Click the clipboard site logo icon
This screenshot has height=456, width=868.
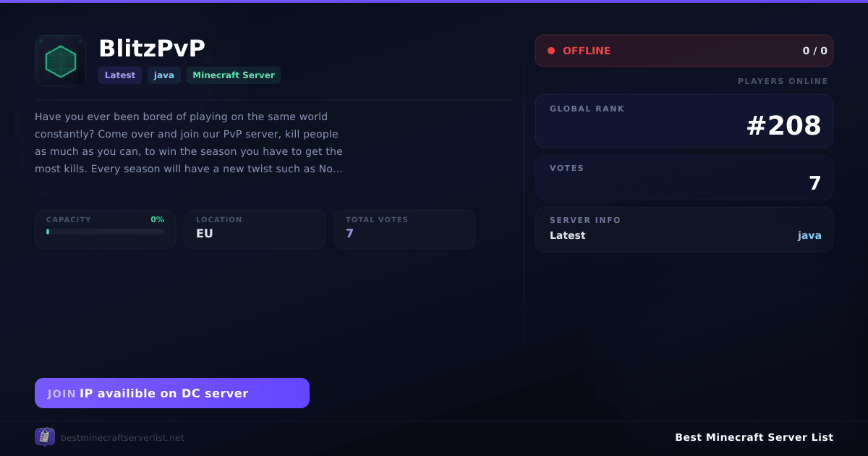[x=45, y=436]
